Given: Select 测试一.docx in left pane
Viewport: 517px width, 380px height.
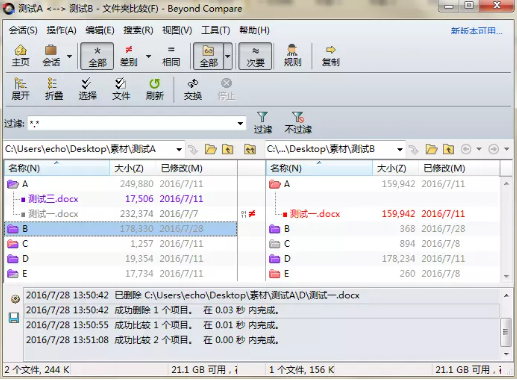Looking at the screenshot, I should [53, 214].
